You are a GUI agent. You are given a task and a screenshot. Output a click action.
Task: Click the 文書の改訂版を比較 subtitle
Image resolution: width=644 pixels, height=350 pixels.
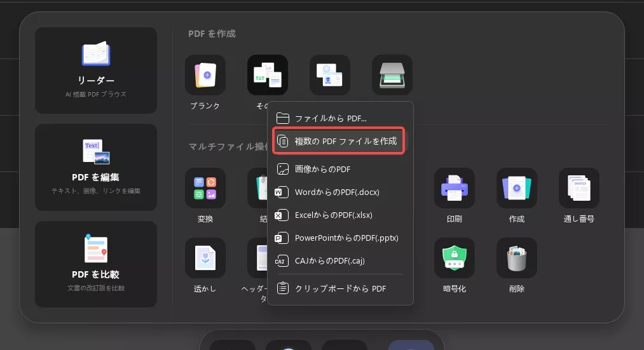(96, 288)
